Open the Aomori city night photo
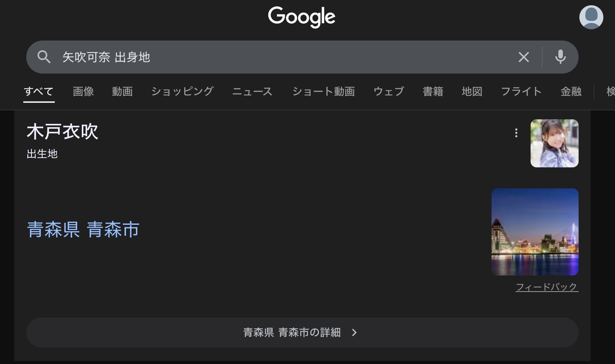The image size is (615, 364). click(535, 232)
